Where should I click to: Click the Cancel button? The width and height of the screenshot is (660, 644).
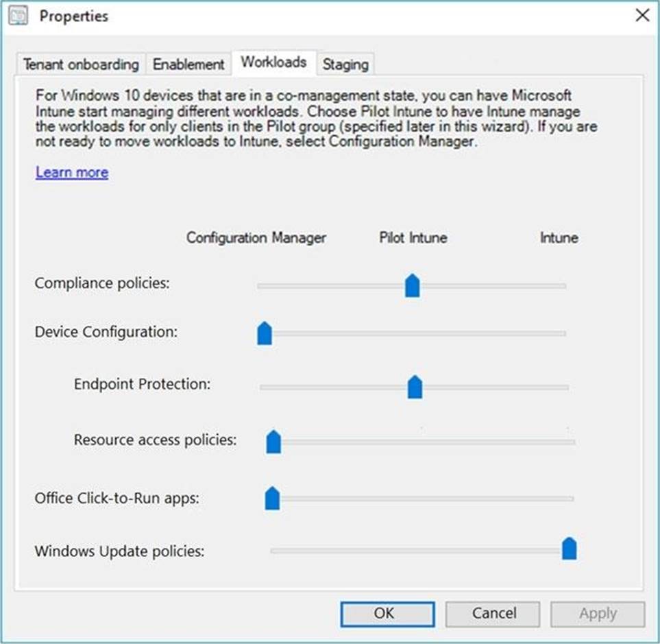click(x=492, y=614)
